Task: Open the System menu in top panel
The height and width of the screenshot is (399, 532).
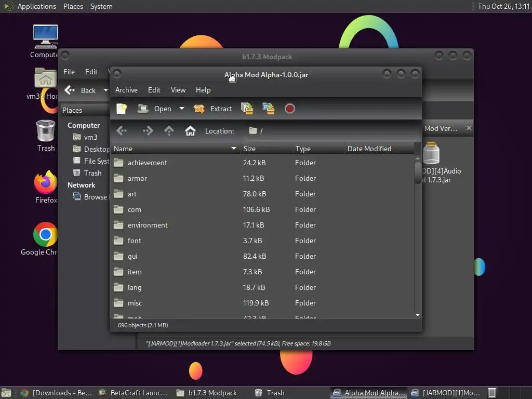Action: tap(101, 6)
